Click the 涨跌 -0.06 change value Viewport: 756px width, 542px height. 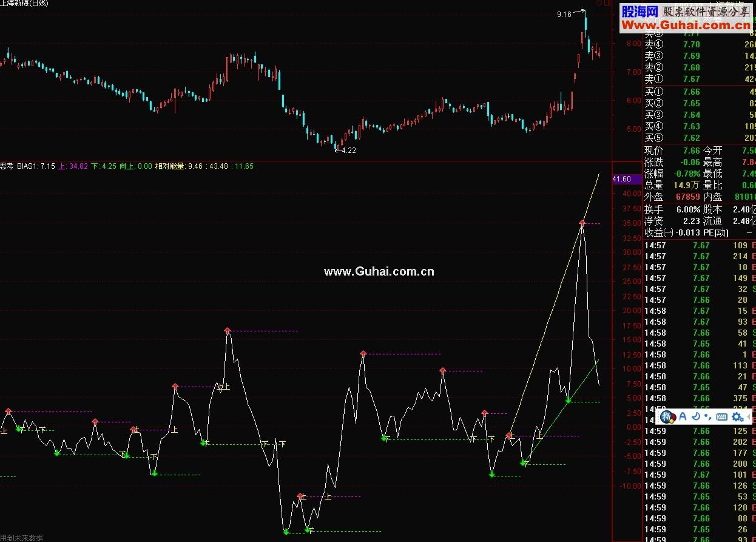[689, 162]
